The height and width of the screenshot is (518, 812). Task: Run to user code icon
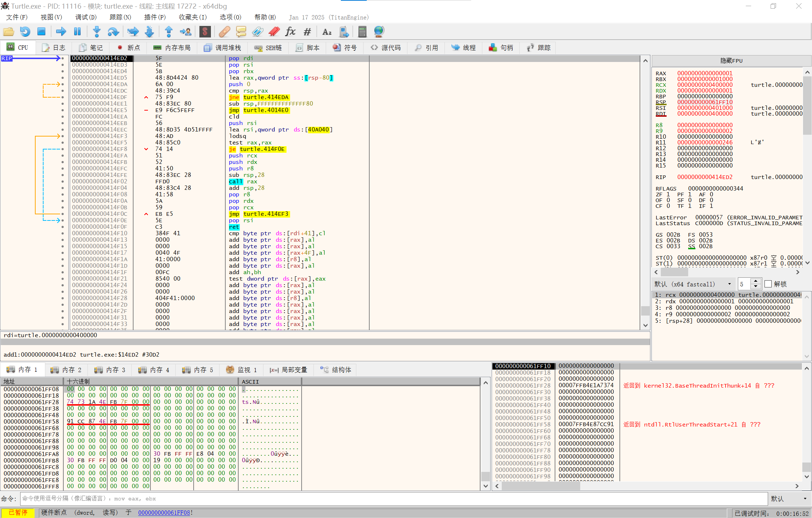tap(186, 32)
